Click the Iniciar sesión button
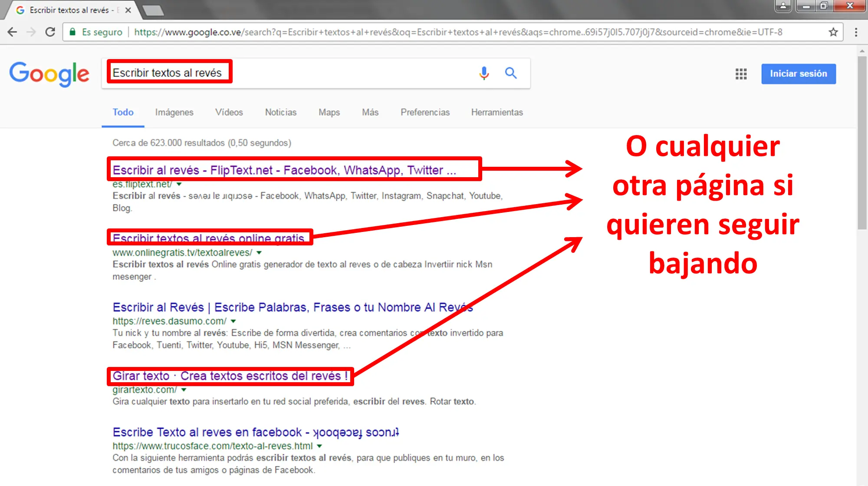This screenshot has width=868, height=486. (x=799, y=74)
